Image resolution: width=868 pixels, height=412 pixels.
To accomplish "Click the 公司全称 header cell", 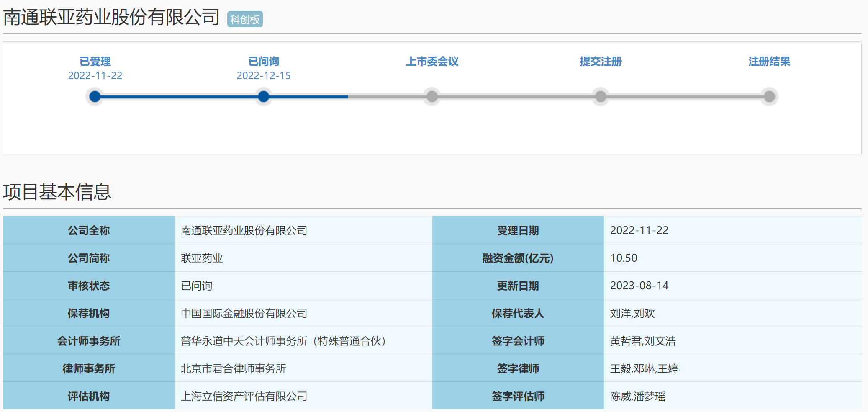I will 89,230.
